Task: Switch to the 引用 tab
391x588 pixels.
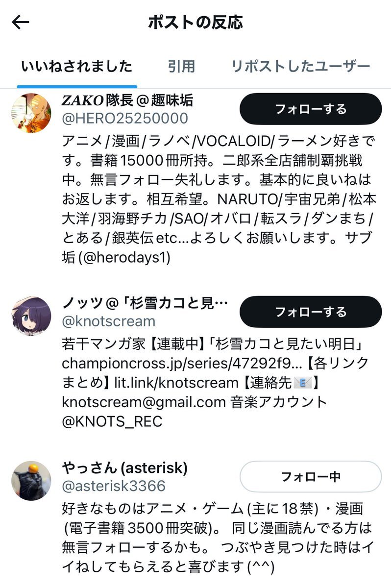Action: 182,66
